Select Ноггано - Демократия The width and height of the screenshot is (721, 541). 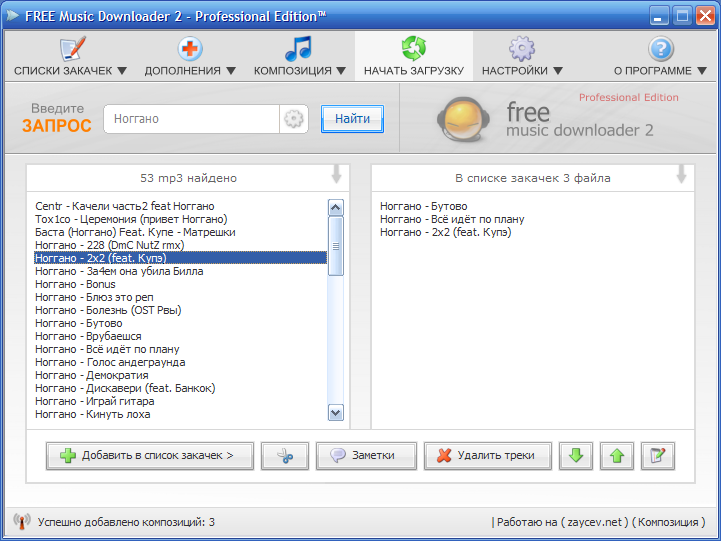pyautogui.click(x=92, y=375)
